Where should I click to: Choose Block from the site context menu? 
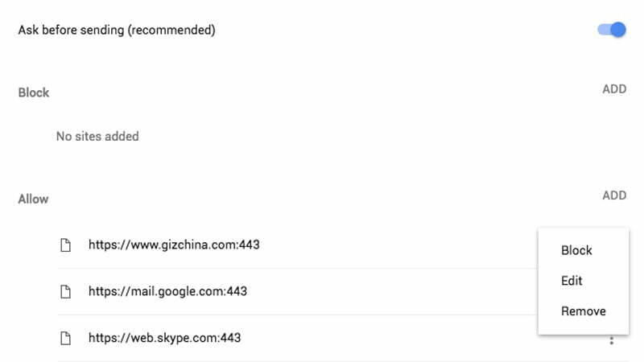(x=576, y=250)
